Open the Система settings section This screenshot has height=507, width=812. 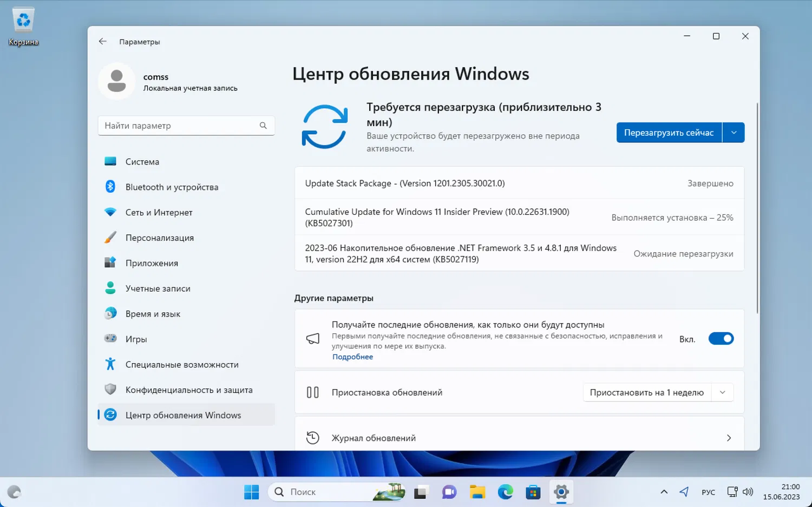pos(186,161)
